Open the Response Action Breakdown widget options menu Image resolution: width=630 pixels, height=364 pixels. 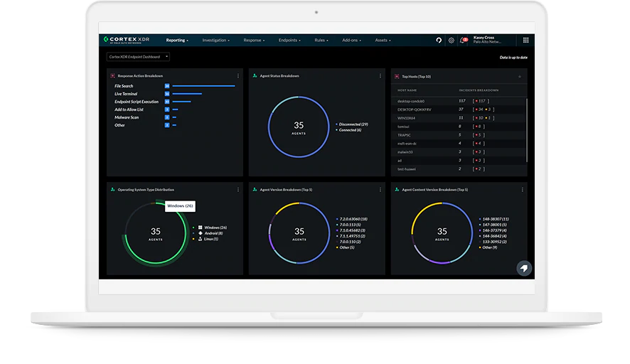[x=238, y=76]
